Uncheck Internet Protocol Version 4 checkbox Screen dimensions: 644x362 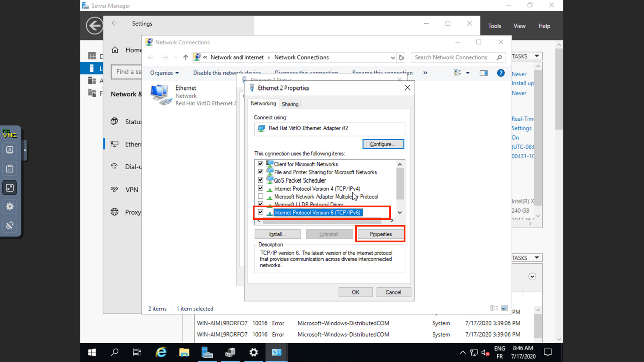pyautogui.click(x=261, y=188)
